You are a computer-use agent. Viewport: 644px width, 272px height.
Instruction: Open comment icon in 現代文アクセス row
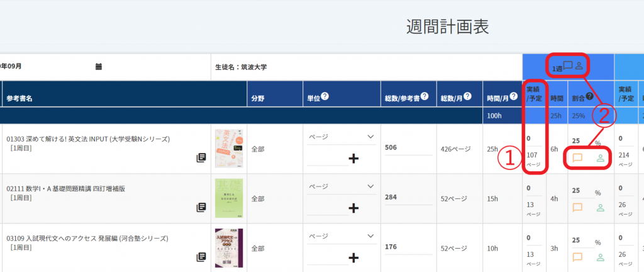click(x=577, y=256)
